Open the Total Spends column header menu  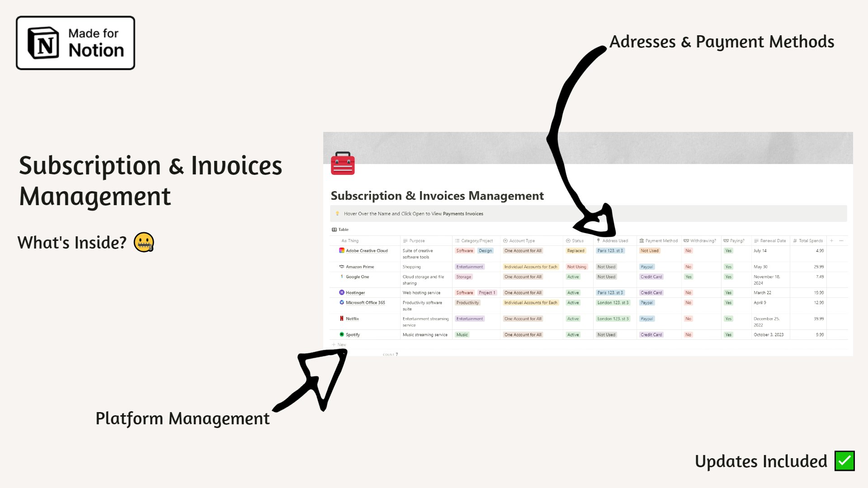[x=808, y=241]
